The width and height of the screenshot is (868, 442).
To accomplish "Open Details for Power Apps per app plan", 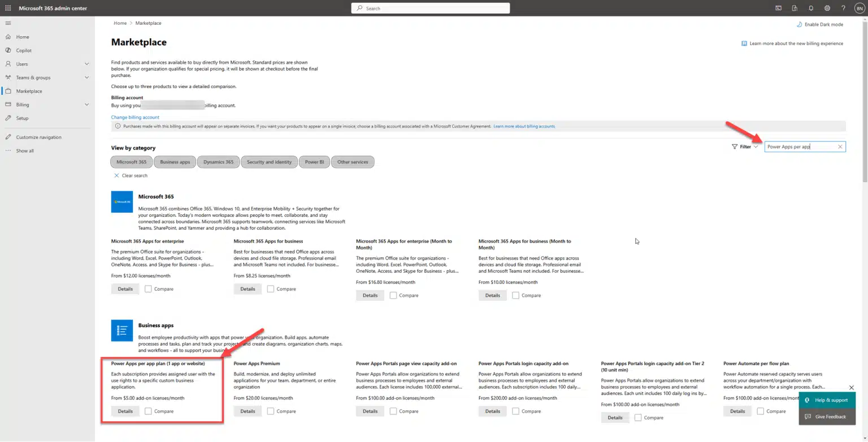I will coord(125,412).
